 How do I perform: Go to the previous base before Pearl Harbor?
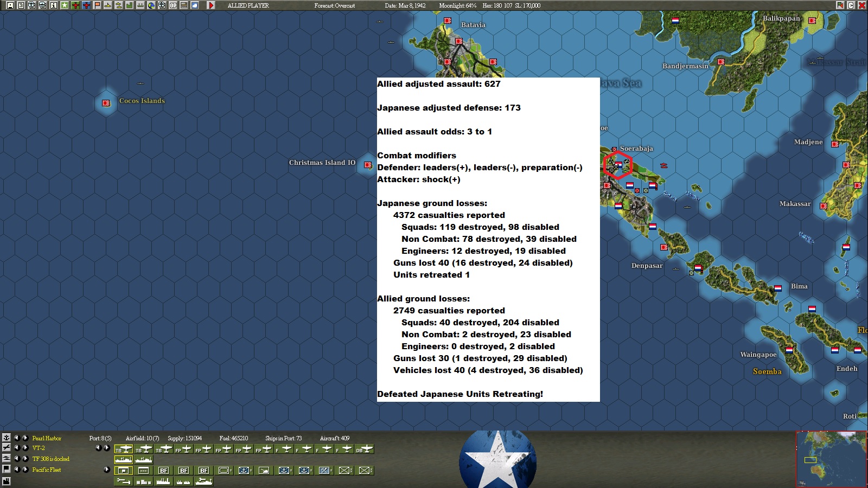[16, 438]
